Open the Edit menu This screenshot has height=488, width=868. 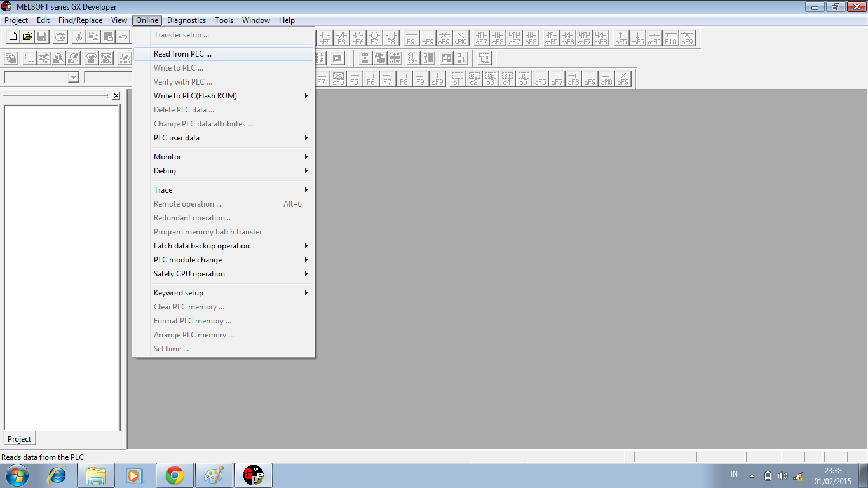[43, 20]
